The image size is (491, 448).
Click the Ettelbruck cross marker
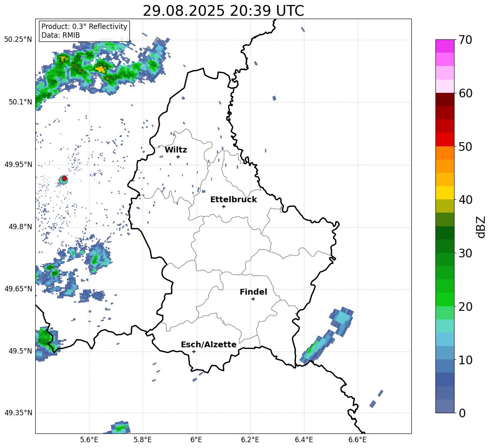(x=224, y=206)
